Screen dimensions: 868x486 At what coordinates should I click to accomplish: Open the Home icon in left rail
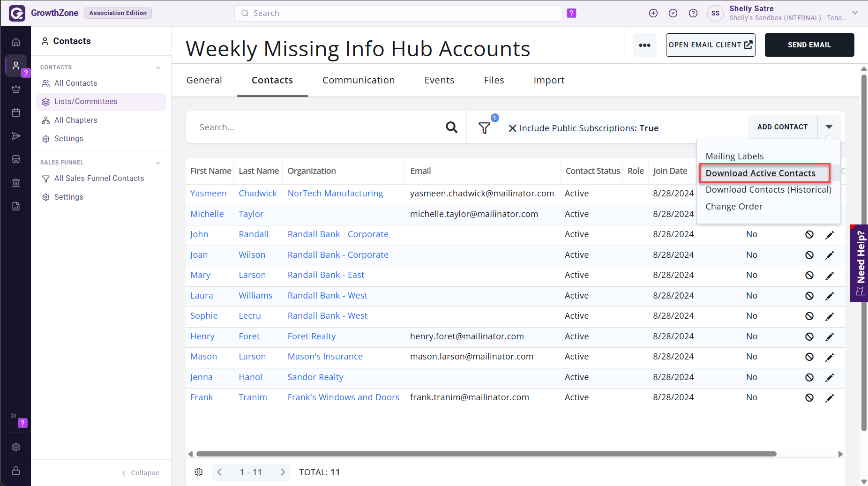point(16,42)
